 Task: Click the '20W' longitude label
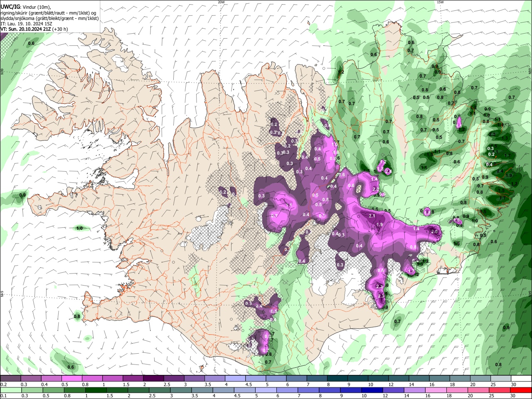tap(221, 2)
